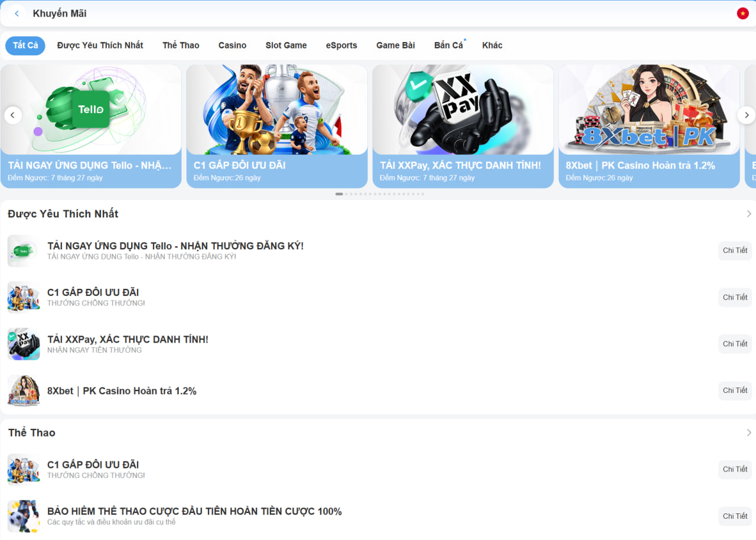The image size is (756, 540).
Task: Open Chi Tiết for TẢI XXPay promotion
Action: pos(735,344)
